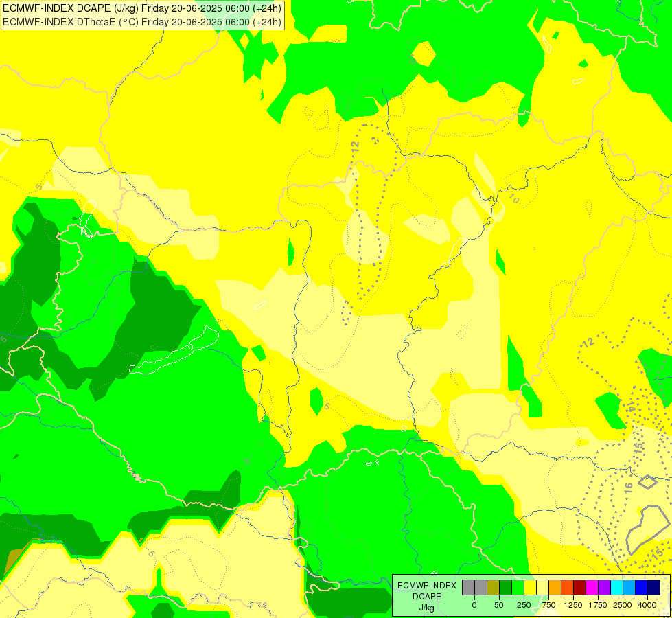Click the legend value 2500

pyautogui.click(x=623, y=605)
